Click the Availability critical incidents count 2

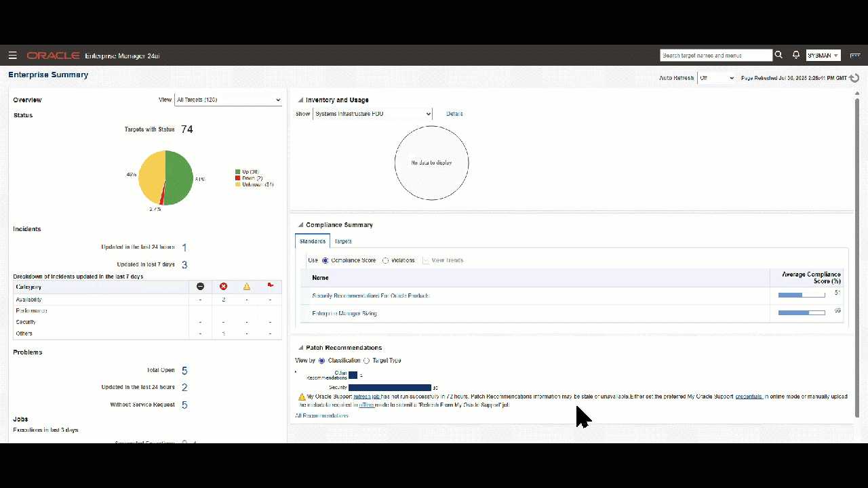coord(224,300)
